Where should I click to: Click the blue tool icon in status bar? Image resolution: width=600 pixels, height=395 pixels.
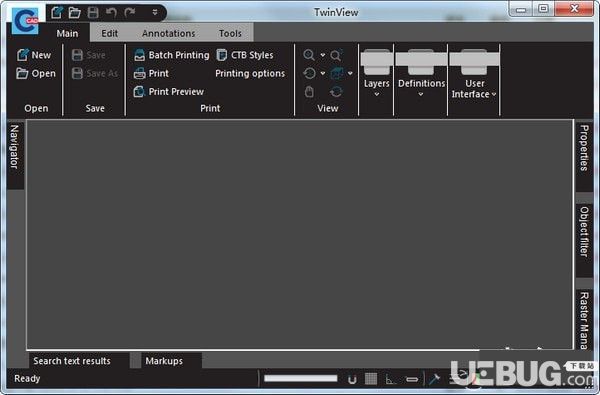[434, 379]
